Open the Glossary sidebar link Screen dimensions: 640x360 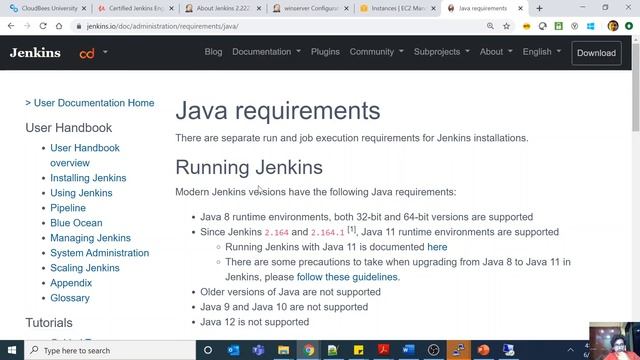[x=70, y=298]
